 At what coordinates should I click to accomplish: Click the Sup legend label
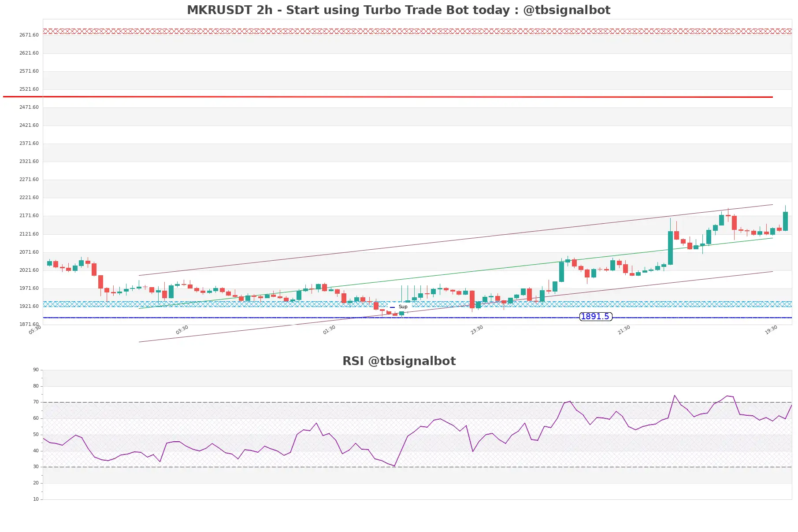(x=403, y=307)
